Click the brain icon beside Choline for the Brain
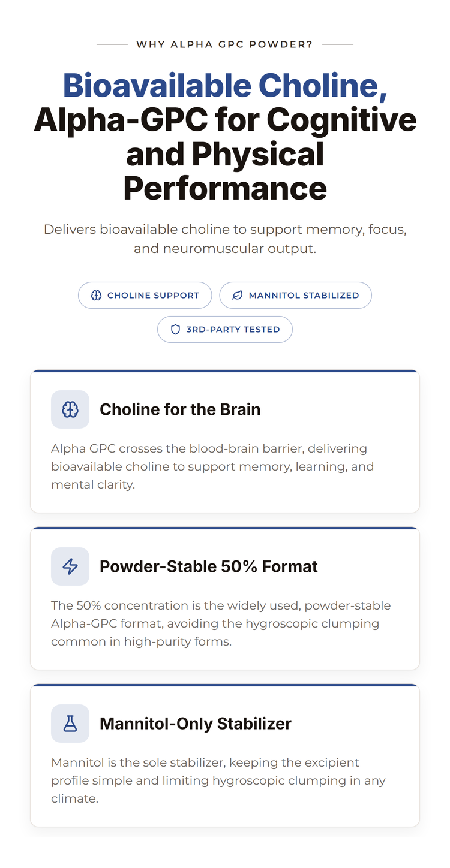The width and height of the screenshot is (450, 868). pyautogui.click(x=70, y=409)
